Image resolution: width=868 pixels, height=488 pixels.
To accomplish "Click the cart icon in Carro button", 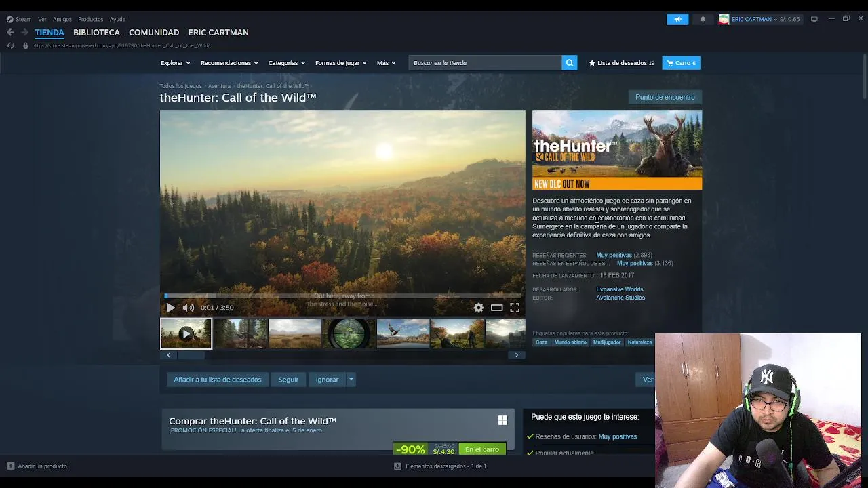I will [x=670, y=62].
